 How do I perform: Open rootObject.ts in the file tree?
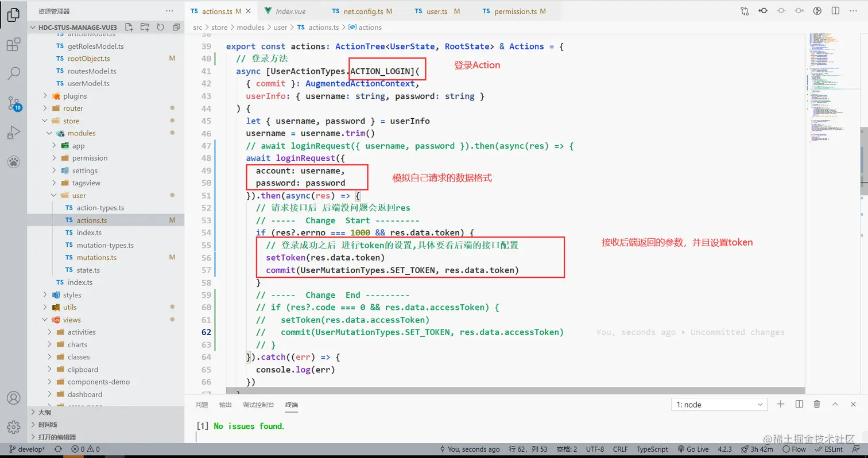88,59
